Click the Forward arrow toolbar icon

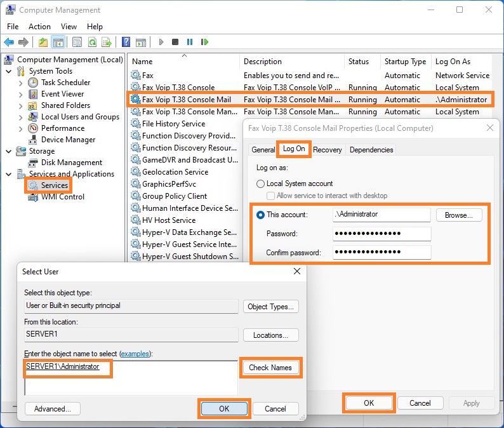coord(23,42)
